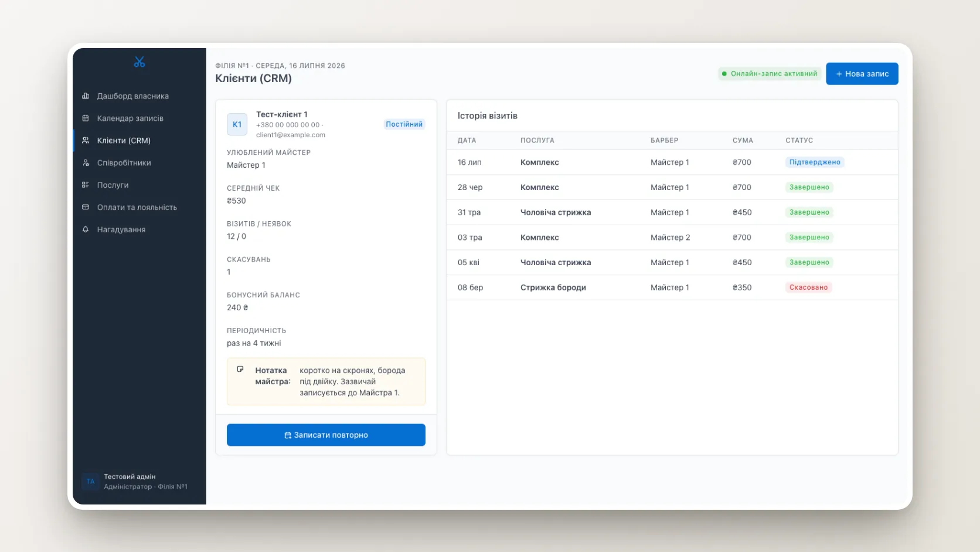Screen dimensions: 980x552
Task: Click favorite master value under УЛЮБЛЕНИЙ МАЙСТЕР
Action: (x=246, y=165)
